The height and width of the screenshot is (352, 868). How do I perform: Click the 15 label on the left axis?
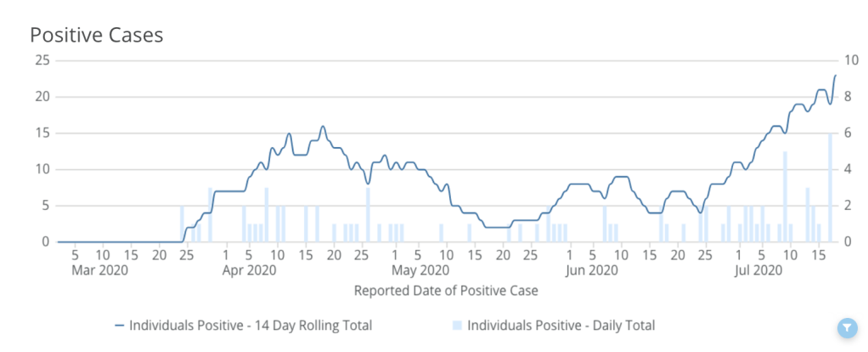(42, 133)
